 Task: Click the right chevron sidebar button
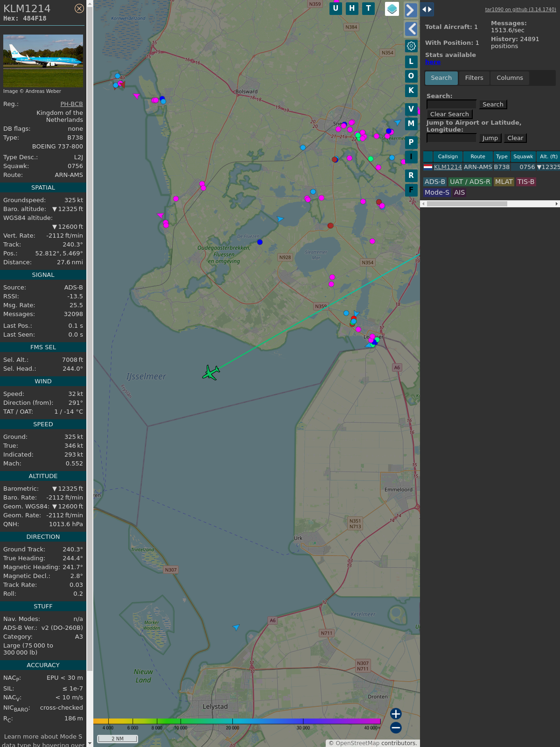411,10
